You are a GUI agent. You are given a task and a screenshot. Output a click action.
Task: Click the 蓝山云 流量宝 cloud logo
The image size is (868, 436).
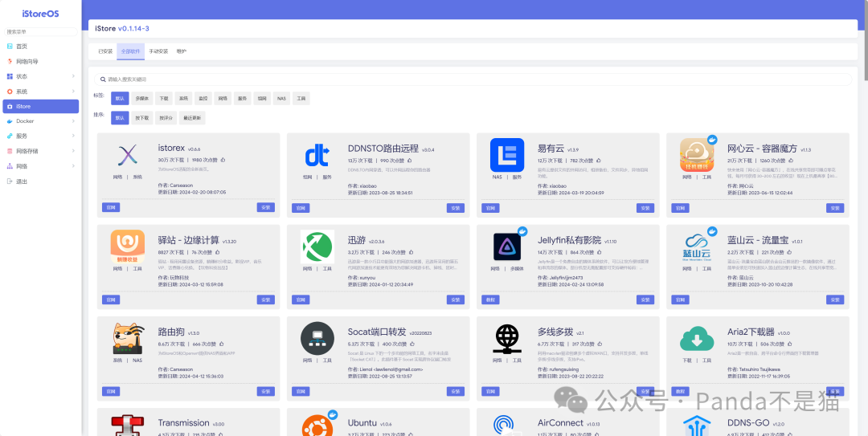[697, 247]
